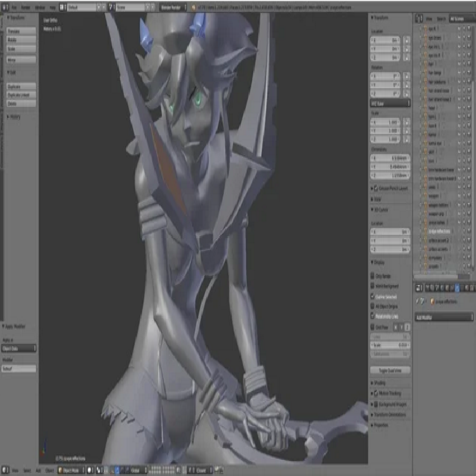This screenshot has height=476, width=476.
Task: Toggle the lock icon beside Rotation Z
Action: tap(407, 93)
